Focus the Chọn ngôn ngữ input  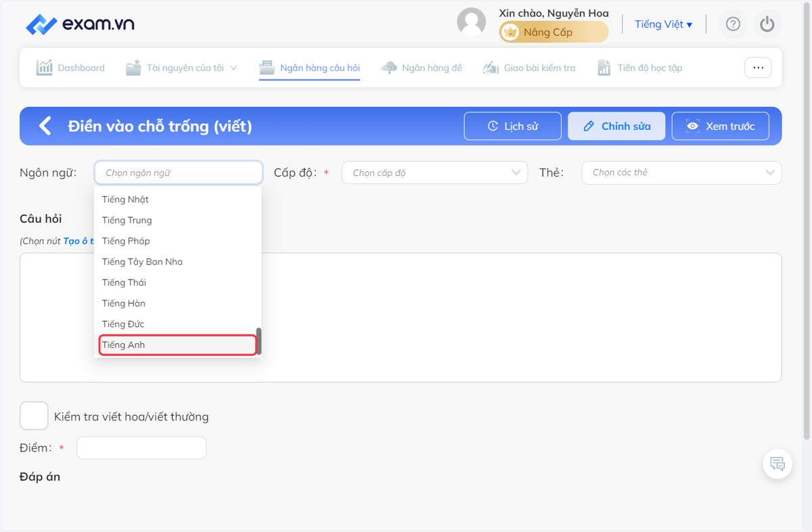click(179, 173)
